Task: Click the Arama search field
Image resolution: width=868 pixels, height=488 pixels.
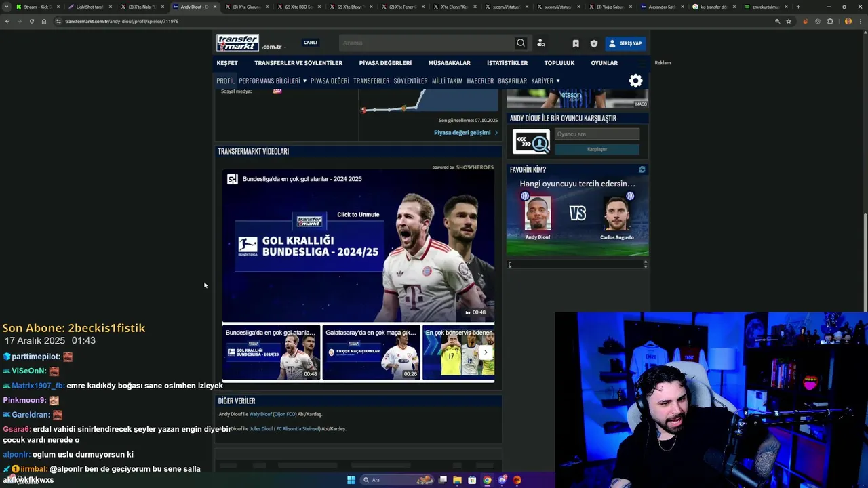Action: 427,43
